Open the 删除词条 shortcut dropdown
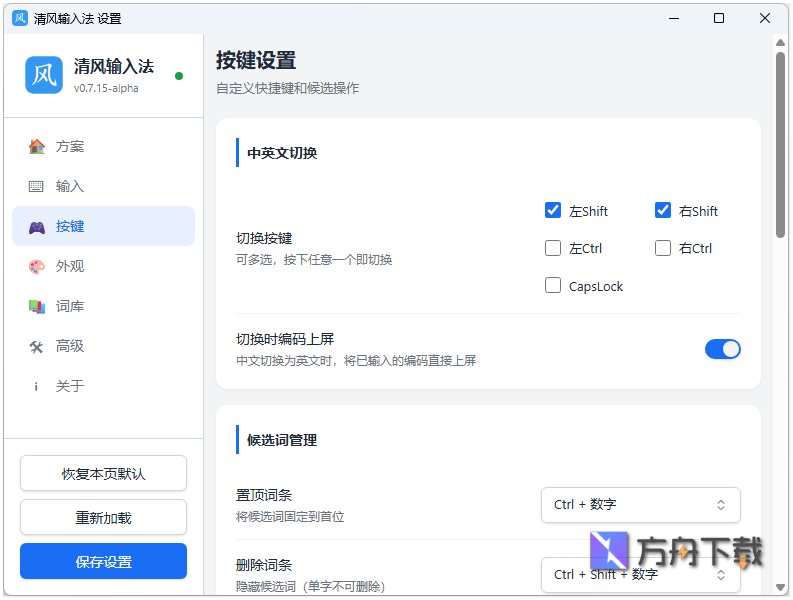The height and width of the screenshot is (600, 793). [641, 575]
